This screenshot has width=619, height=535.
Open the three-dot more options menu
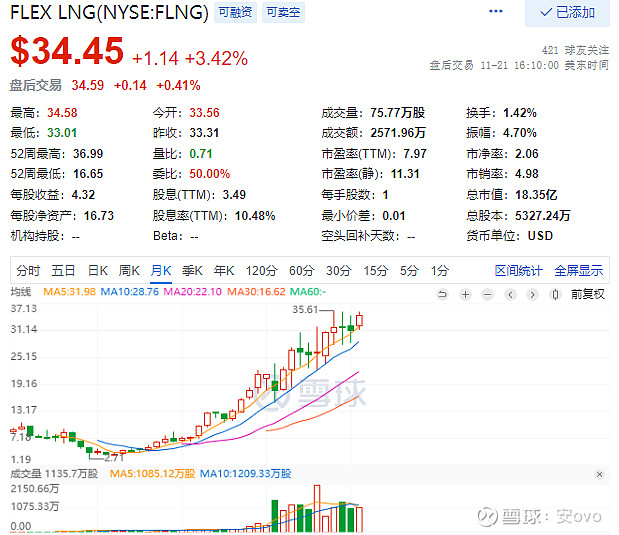coord(495,11)
